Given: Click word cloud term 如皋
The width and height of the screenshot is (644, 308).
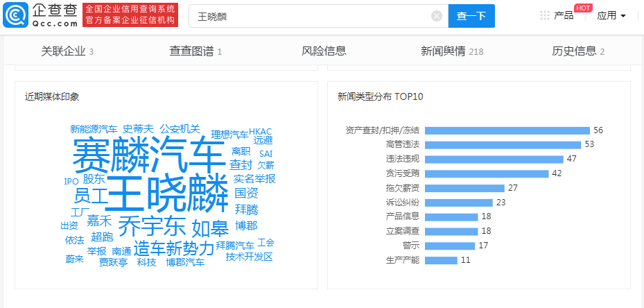Looking at the screenshot, I should tap(210, 228).
